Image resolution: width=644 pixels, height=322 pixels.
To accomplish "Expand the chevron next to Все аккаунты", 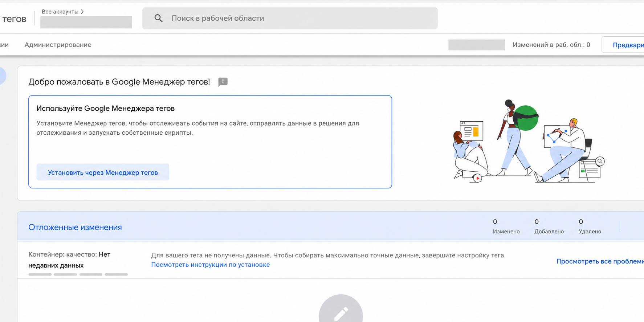I will pyautogui.click(x=82, y=12).
